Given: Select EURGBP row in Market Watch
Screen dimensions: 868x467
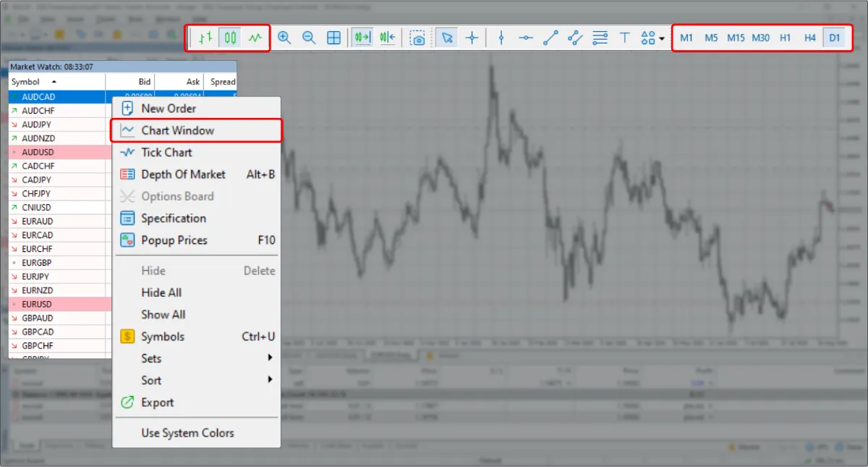Looking at the screenshot, I should click(x=60, y=263).
